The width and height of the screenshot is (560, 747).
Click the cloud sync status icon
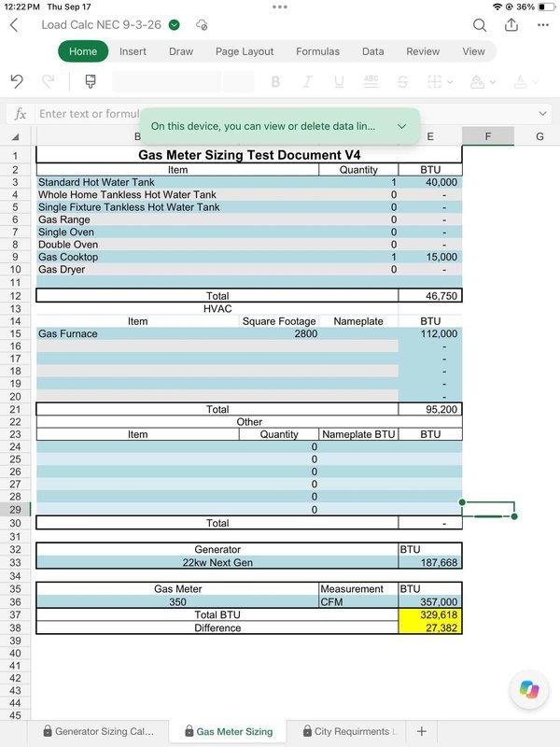(202, 25)
